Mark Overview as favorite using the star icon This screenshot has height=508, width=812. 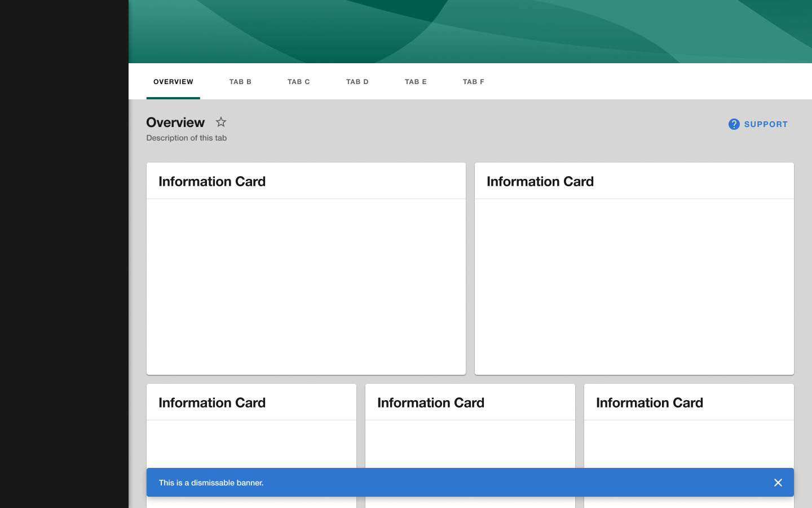[x=220, y=122]
